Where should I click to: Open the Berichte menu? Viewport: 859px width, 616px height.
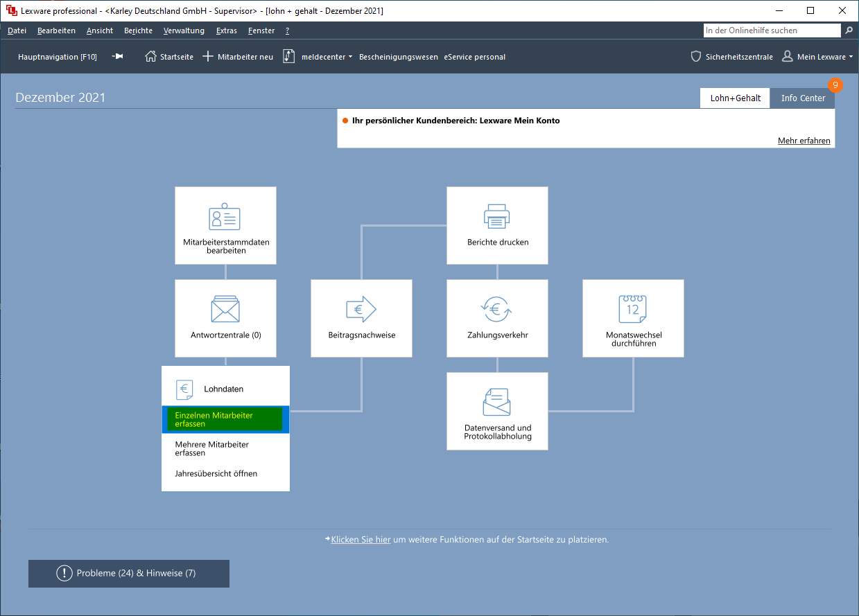tap(138, 30)
